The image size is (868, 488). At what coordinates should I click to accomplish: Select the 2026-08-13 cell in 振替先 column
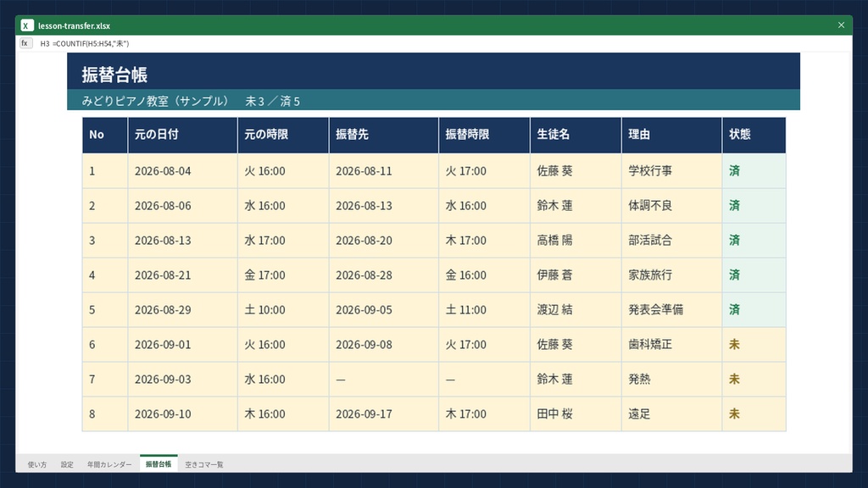(384, 206)
